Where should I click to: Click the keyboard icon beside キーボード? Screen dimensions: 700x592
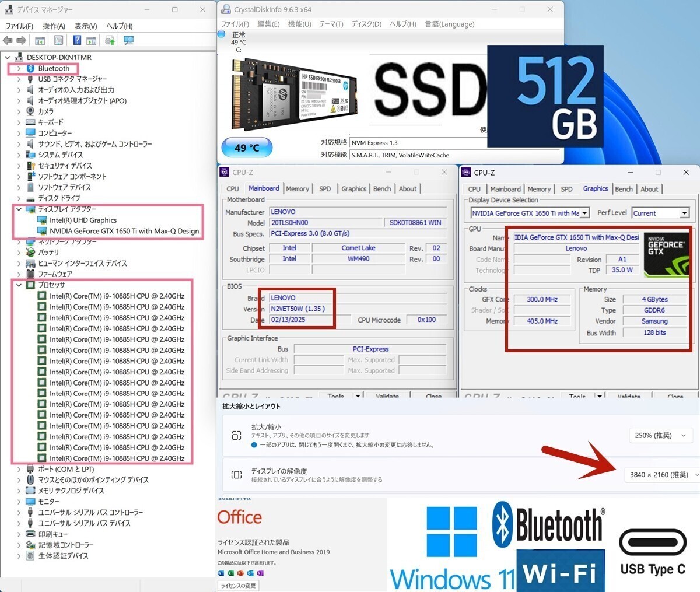(x=31, y=122)
